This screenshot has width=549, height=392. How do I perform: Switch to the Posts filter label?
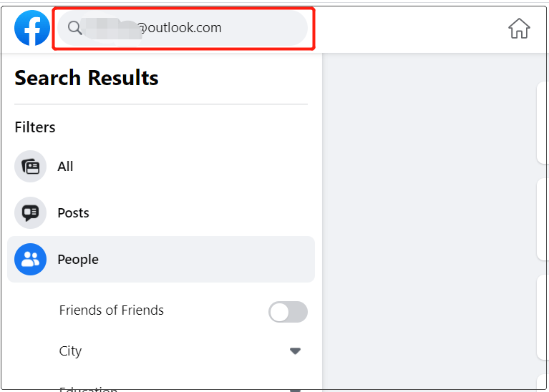pos(73,212)
